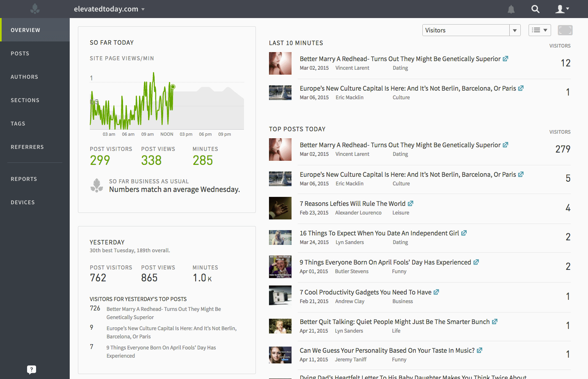Viewport: 588px width, 379px height.
Task: Open the elevatedtoday.com site dropdown
Action: point(109,9)
